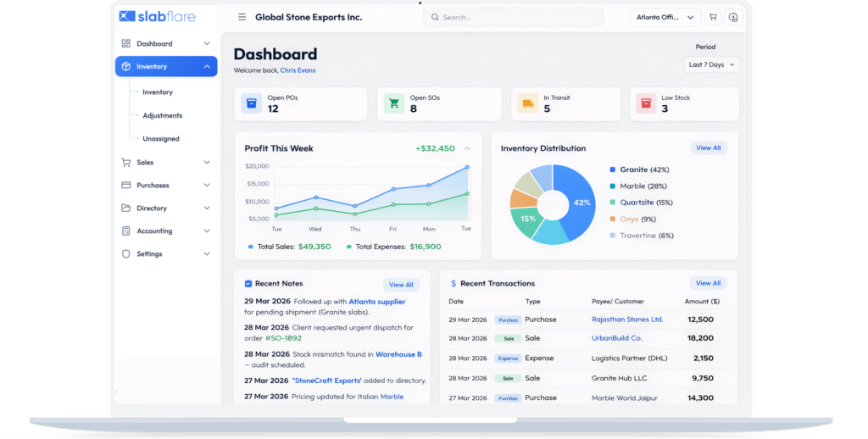Screen dimensions: 868x439
Task: Click the +$32,450 profit value
Action: (435, 148)
